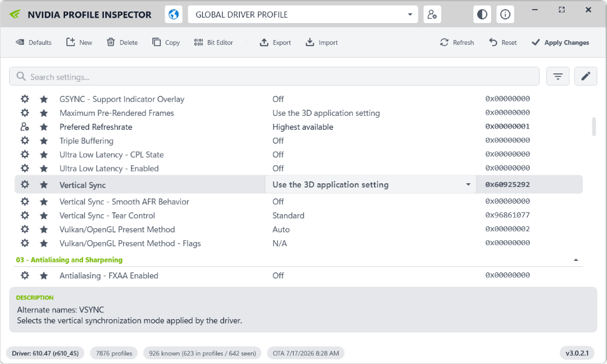Toggle star for Antialiasing - FXAA Enabled
Viewport: 607px width, 364px height.
pos(44,276)
